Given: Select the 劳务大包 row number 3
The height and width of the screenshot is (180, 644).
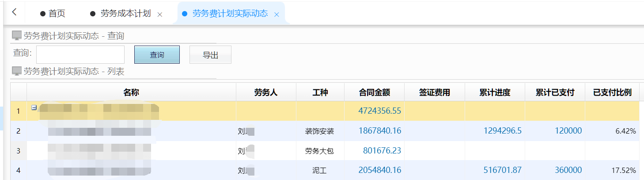Looking at the screenshot, I should pyautogui.click(x=18, y=151).
